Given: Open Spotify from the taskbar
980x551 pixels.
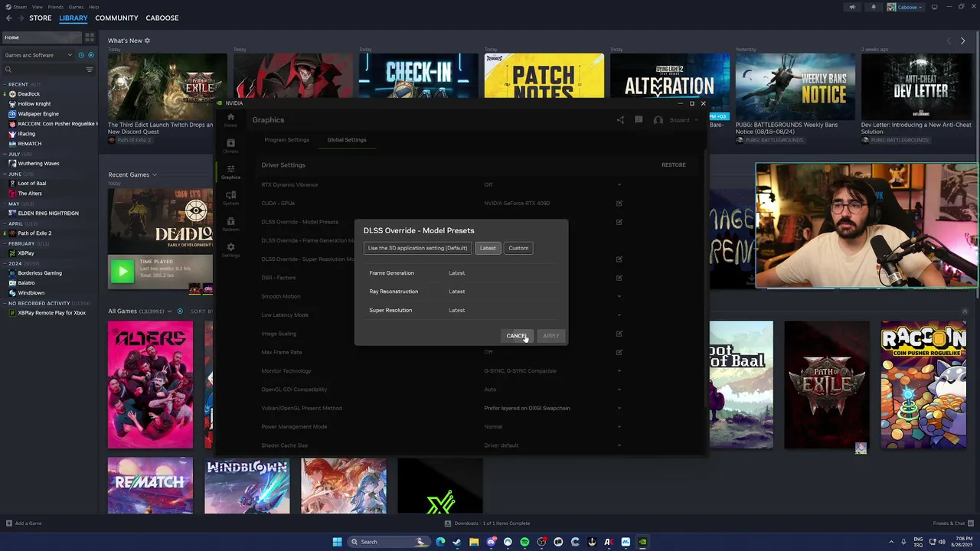Looking at the screenshot, I should tap(524, 542).
